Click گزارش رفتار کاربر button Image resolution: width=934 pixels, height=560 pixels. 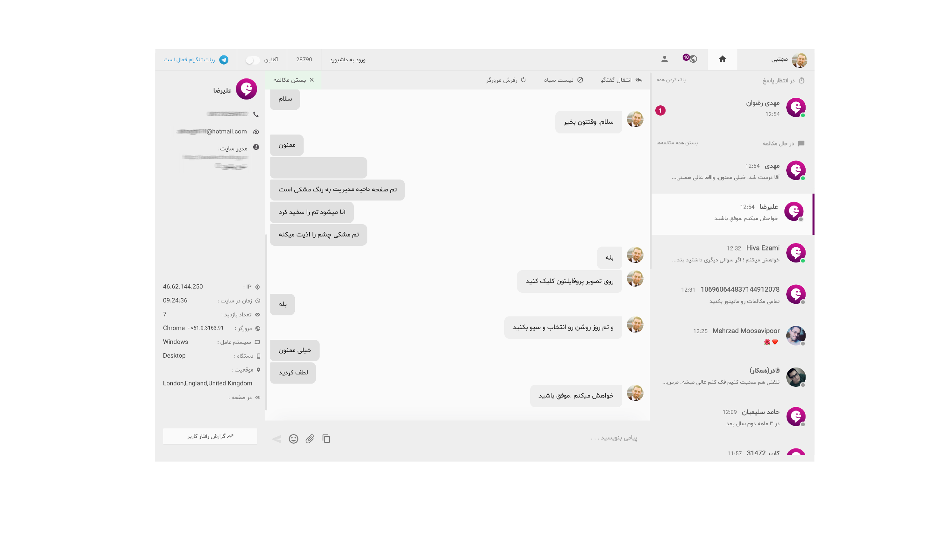[x=210, y=436]
